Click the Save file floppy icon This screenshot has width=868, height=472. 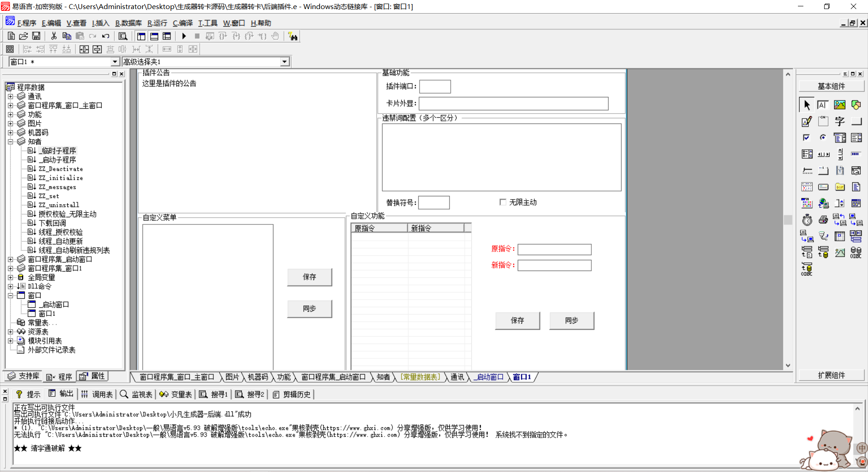point(36,36)
